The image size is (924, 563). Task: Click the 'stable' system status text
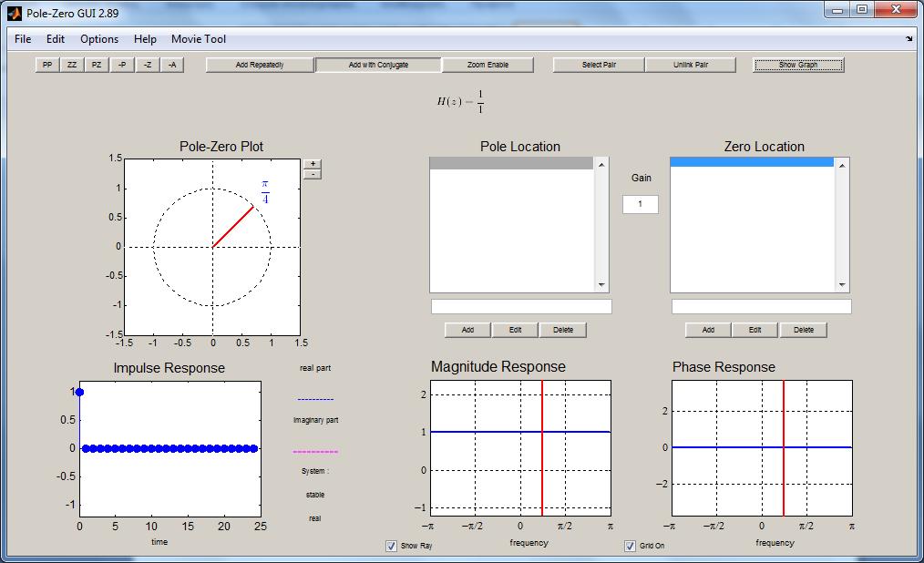315,495
